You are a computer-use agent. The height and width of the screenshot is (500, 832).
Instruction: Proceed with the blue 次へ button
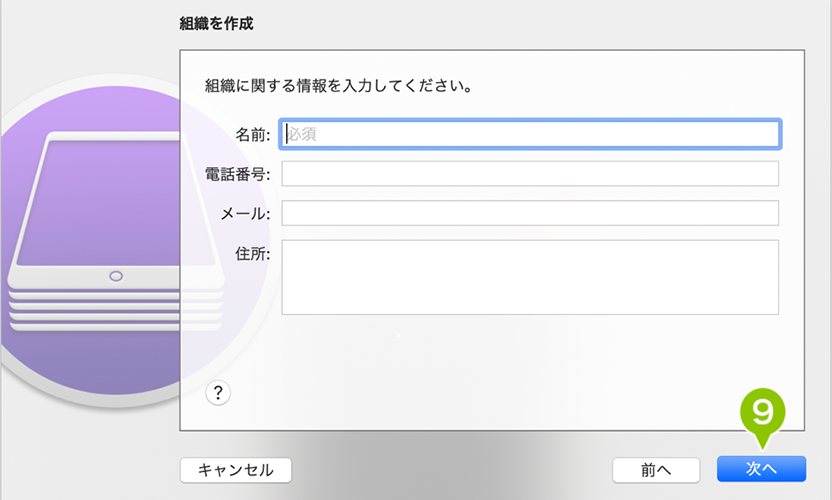pos(761,469)
